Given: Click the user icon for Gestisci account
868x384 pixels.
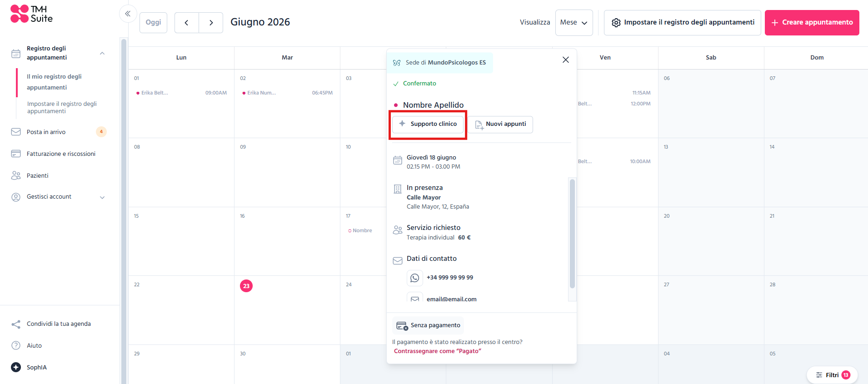Looking at the screenshot, I should click(16, 197).
